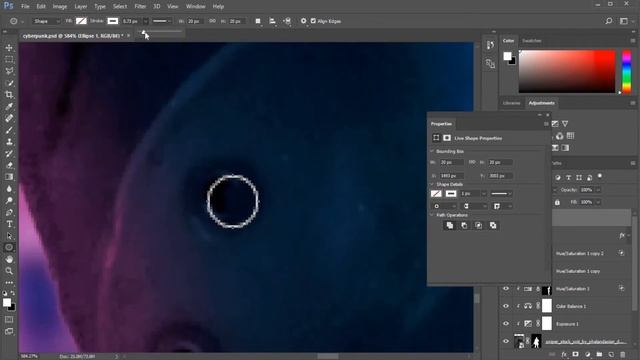
Task: Select the Crop tool
Action: (x=9, y=95)
